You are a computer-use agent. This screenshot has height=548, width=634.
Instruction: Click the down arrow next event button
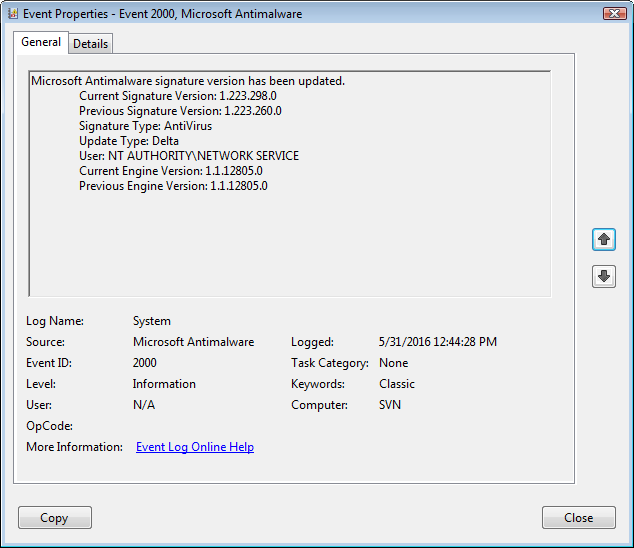coord(604,277)
